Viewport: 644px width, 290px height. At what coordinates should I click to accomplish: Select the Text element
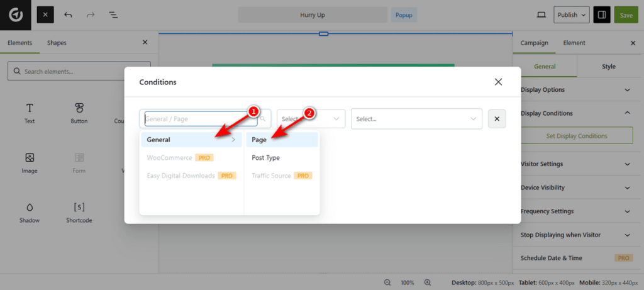pos(30,113)
